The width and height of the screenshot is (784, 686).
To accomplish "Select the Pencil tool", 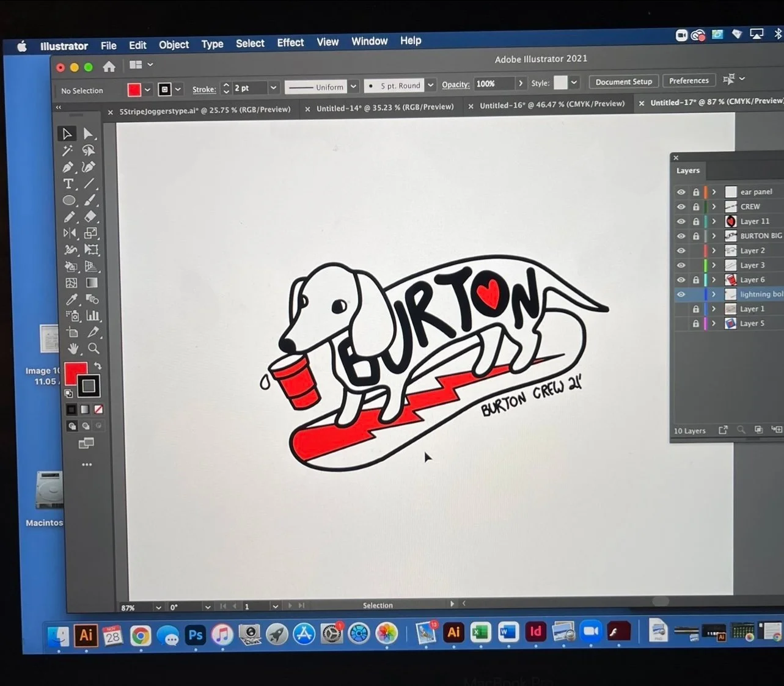I will point(70,216).
